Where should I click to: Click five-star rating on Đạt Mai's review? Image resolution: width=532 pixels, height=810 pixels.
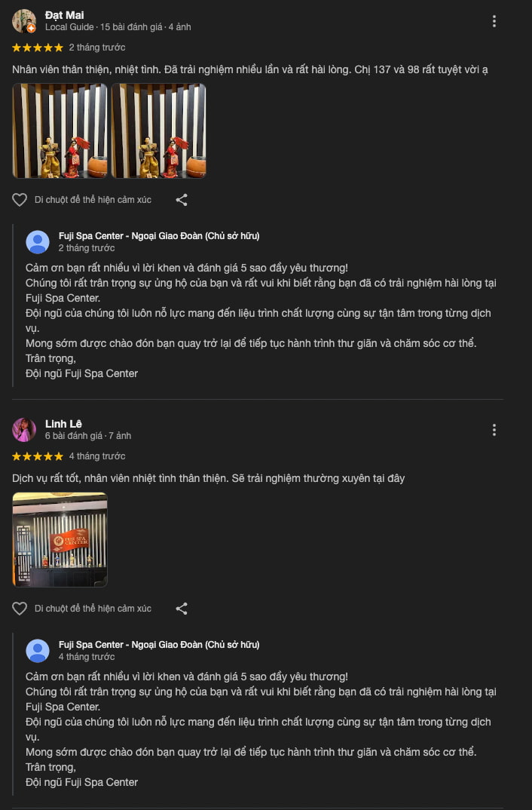[38, 48]
